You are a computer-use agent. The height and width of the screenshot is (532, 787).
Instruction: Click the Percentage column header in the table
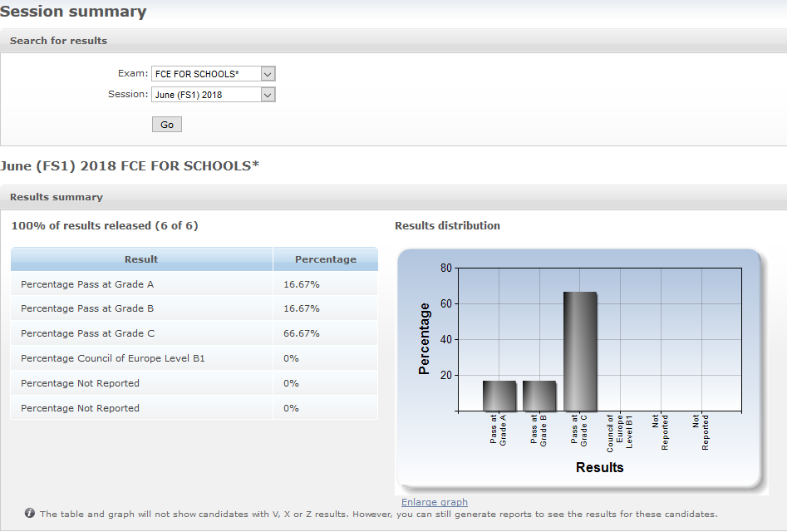(x=326, y=259)
